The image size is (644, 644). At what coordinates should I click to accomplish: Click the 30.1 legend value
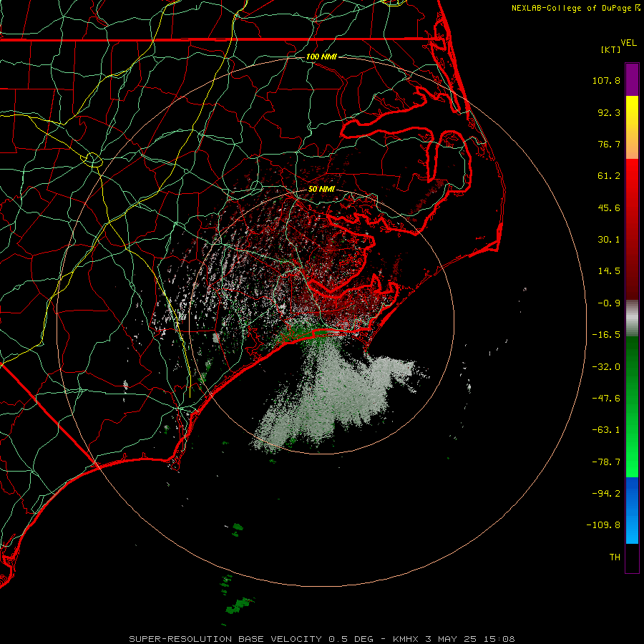[609, 240]
